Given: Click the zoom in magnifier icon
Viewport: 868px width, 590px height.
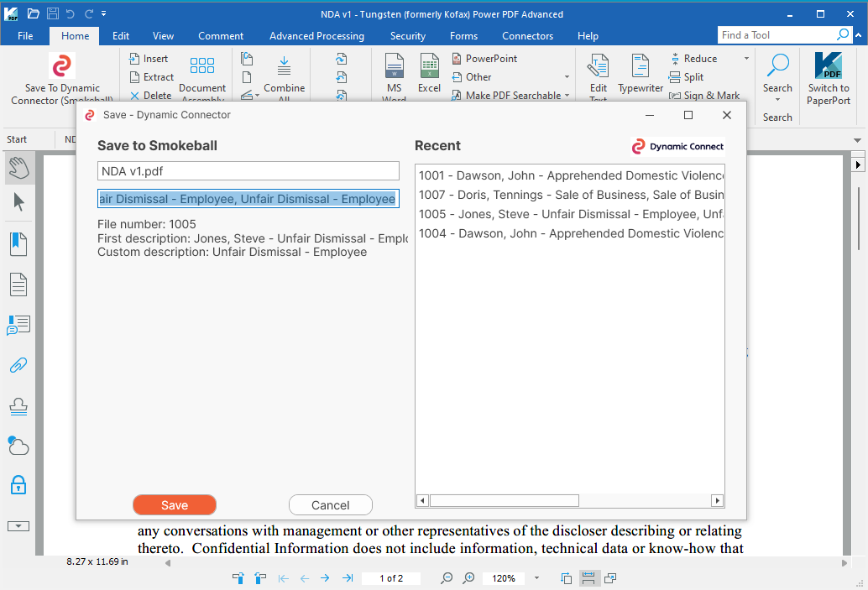Looking at the screenshot, I should pyautogui.click(x=469, y=578).
